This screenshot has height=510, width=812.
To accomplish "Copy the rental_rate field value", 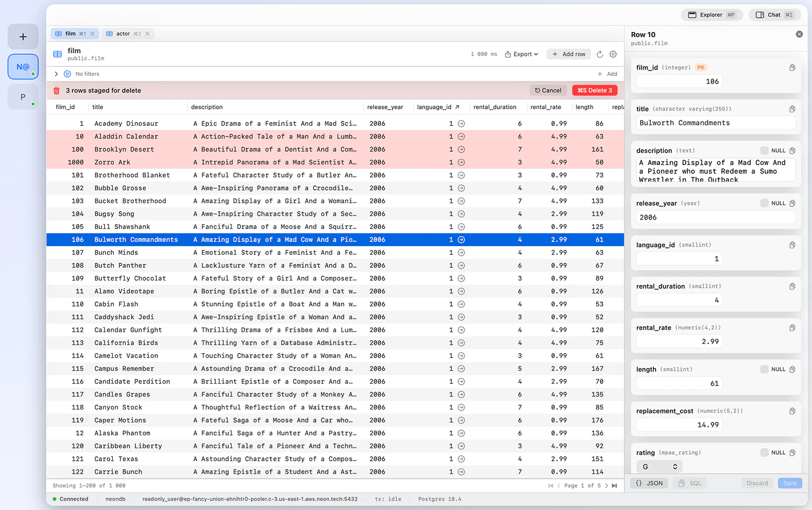I will 792,328.
